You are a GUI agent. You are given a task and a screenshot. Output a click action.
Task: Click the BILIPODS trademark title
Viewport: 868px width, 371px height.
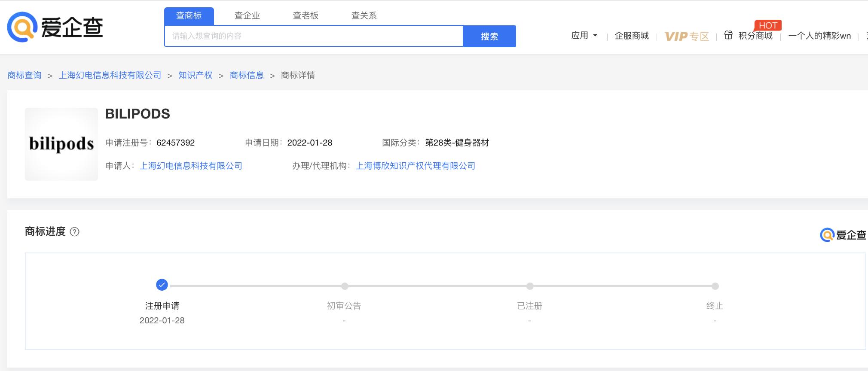point(138,114)
